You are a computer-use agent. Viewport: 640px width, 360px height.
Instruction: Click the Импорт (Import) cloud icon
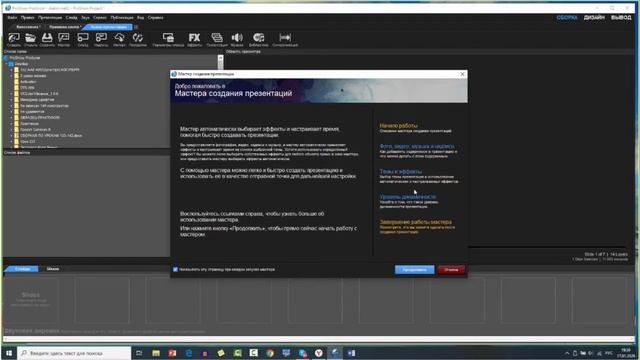click(119, 39)
